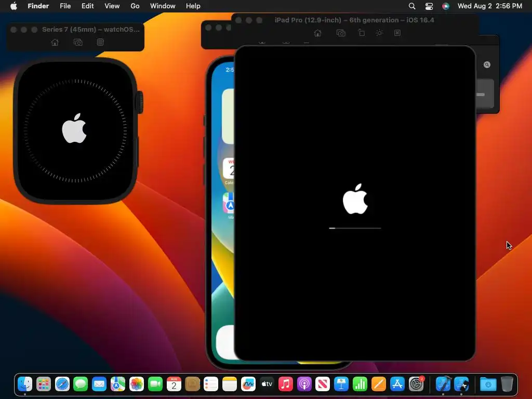532x399 pixels.
Task: Open the Help menu
Action: [193, 6]
